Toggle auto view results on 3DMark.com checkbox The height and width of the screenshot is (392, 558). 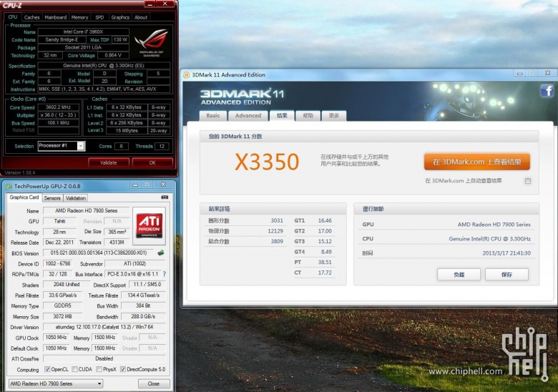[x=528, y=181]
